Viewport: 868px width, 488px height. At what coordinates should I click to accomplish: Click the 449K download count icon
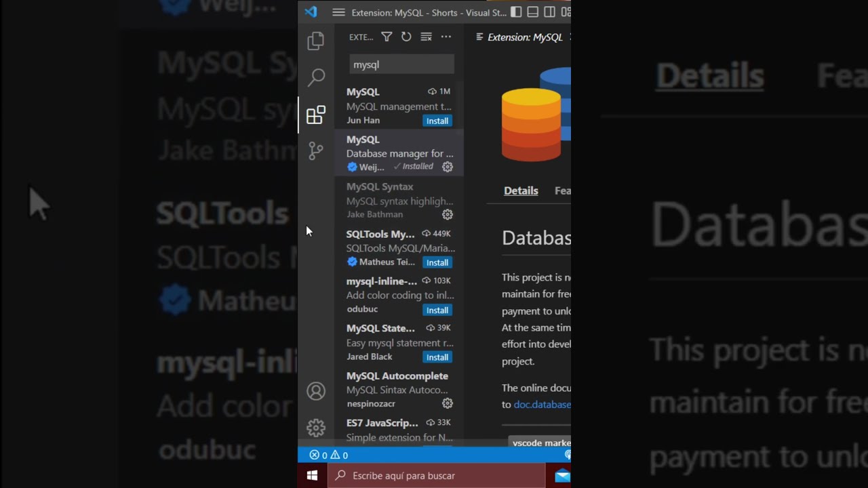pos(426,233)
